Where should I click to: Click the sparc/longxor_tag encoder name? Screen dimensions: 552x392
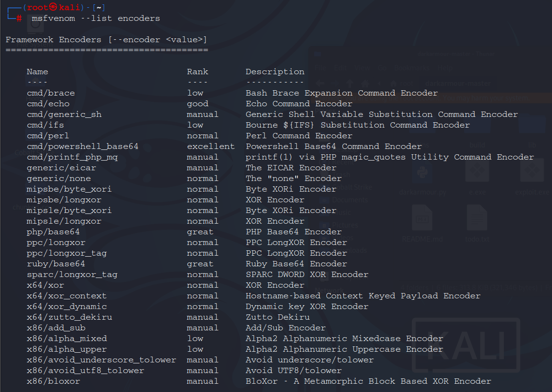(72, 275)
